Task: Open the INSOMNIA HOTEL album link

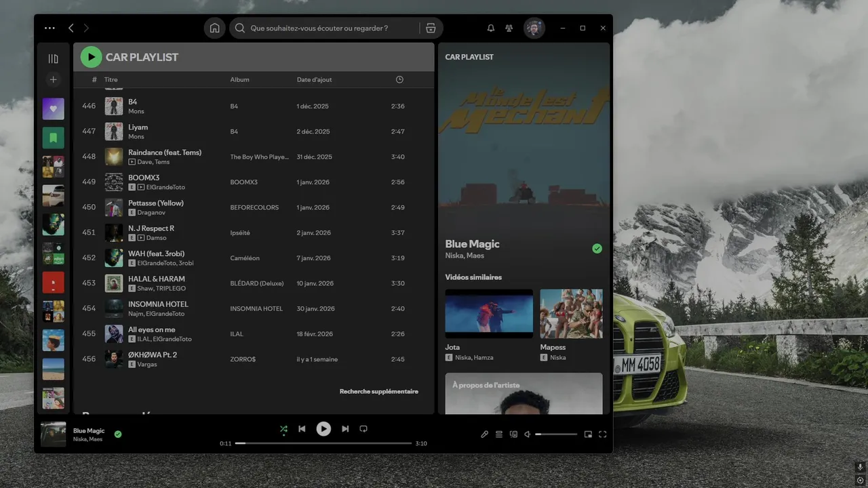Action: click(256, 308)
